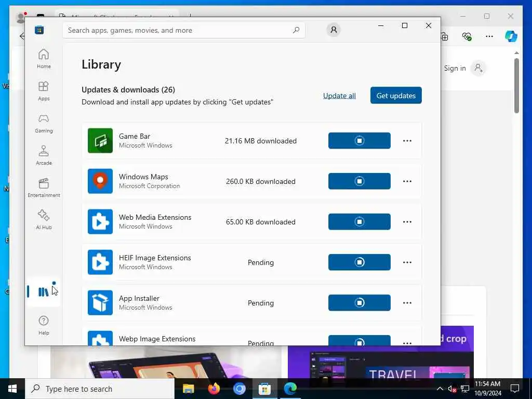This screenshot has height=399, width=532.
Task: Click the Microsoft Store logo icon
Action: click(x=39, y=30)
